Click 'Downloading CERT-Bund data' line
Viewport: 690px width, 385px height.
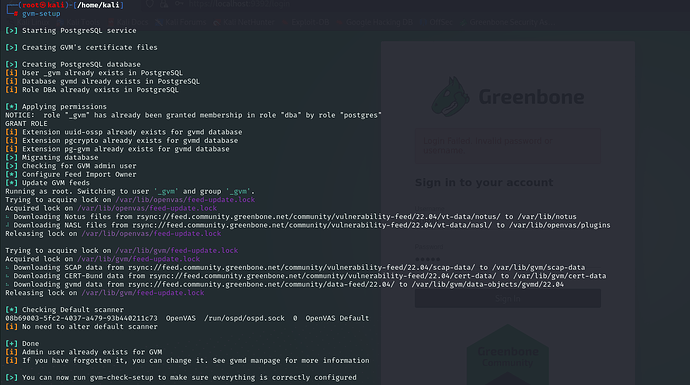tap(306, 276)
